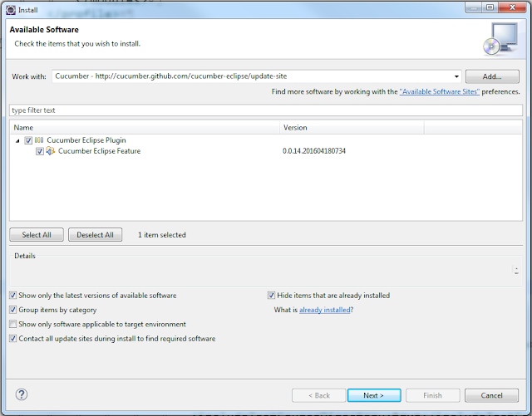
Task: Open the already installed link
Action: click(x=325, y=310)
